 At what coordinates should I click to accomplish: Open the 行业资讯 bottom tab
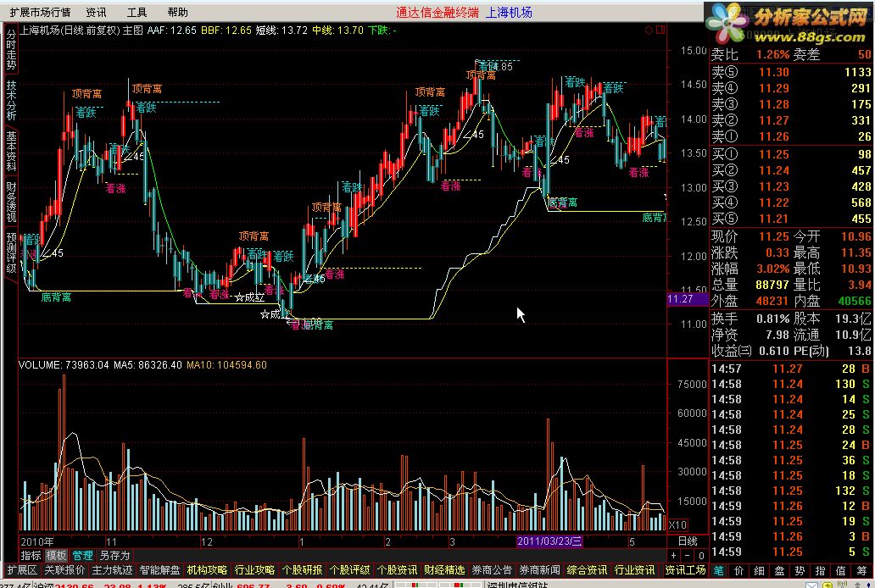coord(634,570)
